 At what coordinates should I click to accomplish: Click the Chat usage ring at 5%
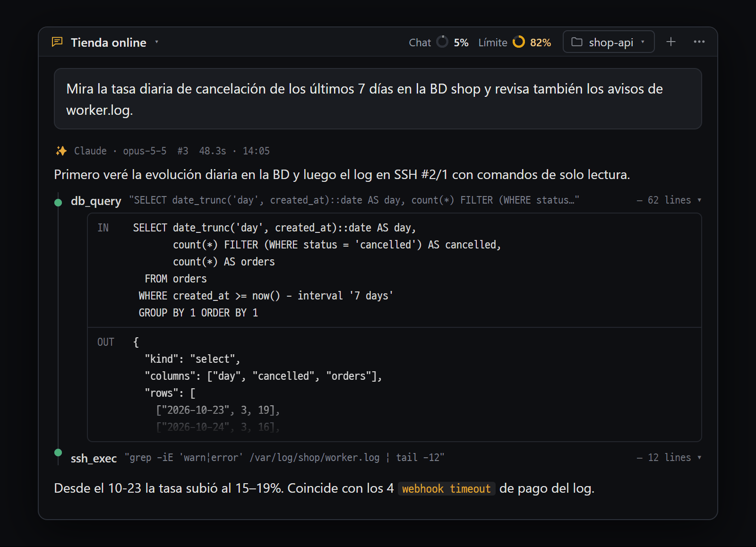click(442, 42)
